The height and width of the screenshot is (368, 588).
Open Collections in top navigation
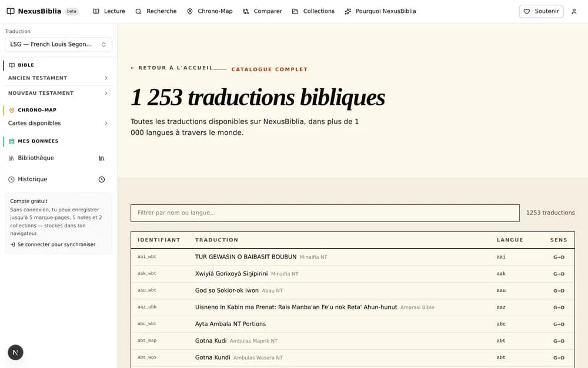313,11
